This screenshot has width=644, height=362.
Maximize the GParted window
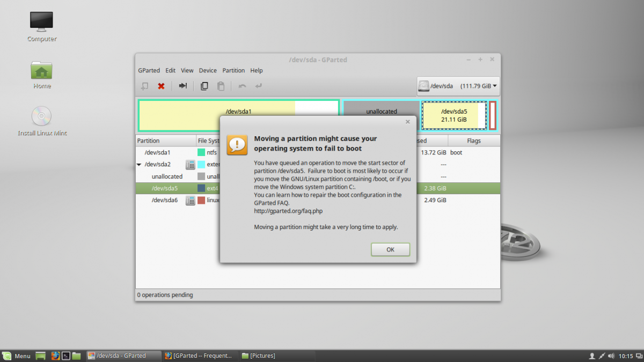480,60
